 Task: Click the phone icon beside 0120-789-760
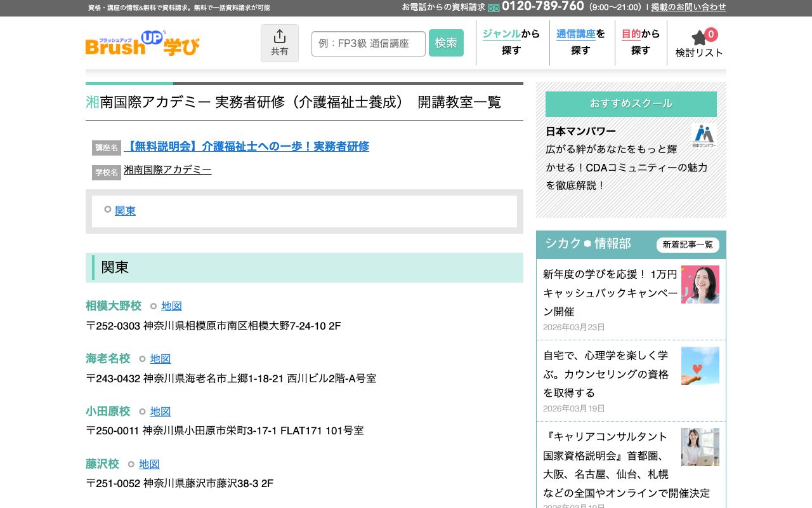(x=494, y=7)
